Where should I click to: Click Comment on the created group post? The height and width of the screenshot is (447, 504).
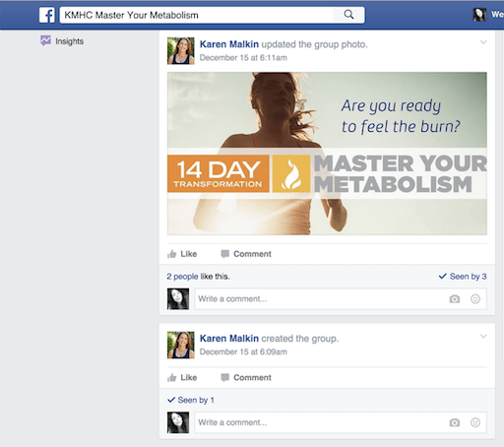coord(246,377)
